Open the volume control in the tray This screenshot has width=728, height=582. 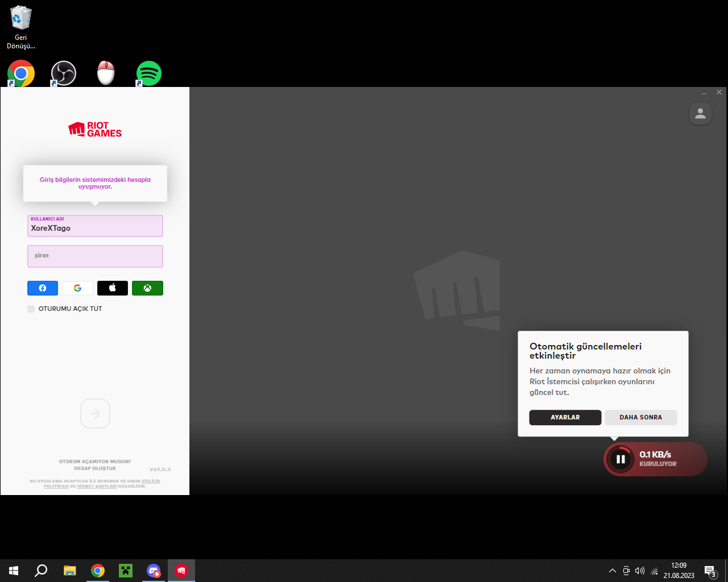pyautogui.click(x=640, y=571)
